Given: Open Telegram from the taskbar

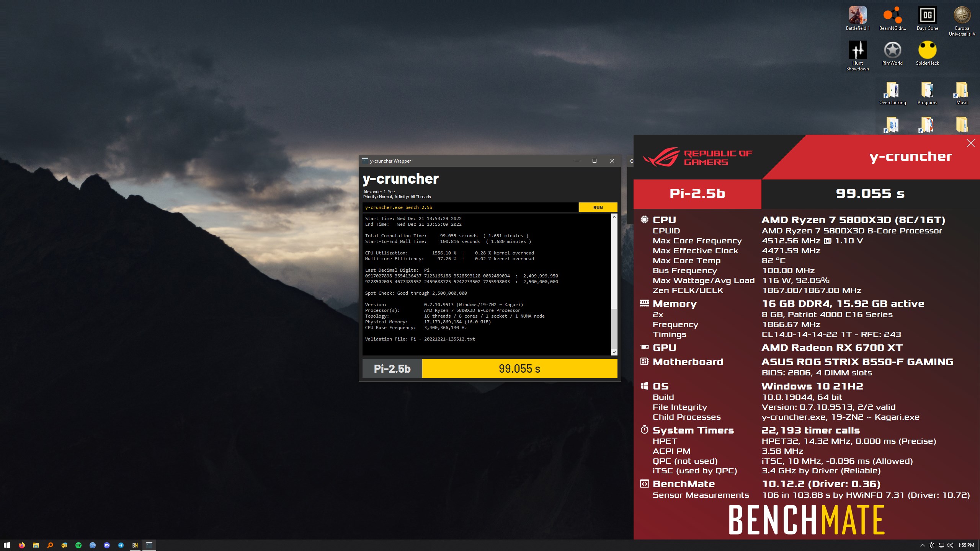Looking at the screenshot, I should coord(121,545).
